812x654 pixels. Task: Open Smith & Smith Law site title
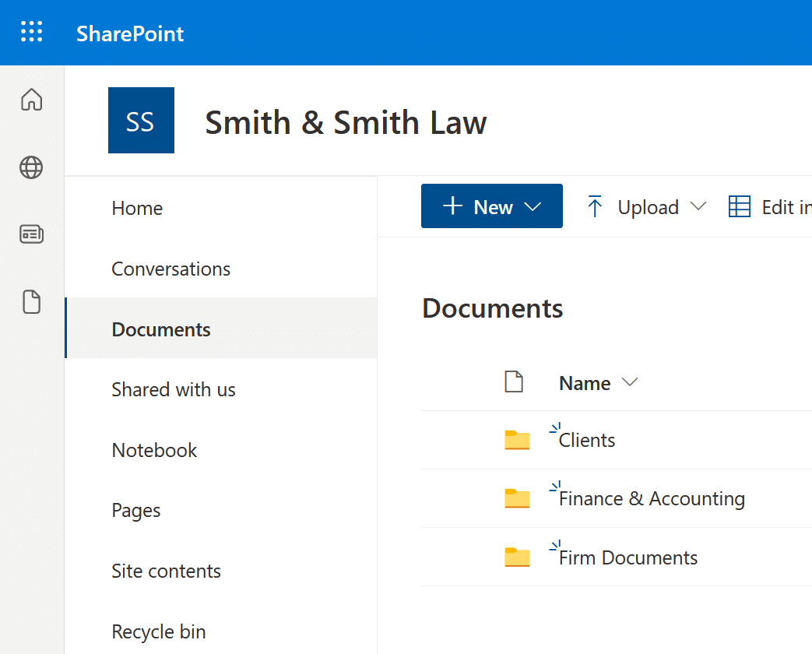click(346, 123)
